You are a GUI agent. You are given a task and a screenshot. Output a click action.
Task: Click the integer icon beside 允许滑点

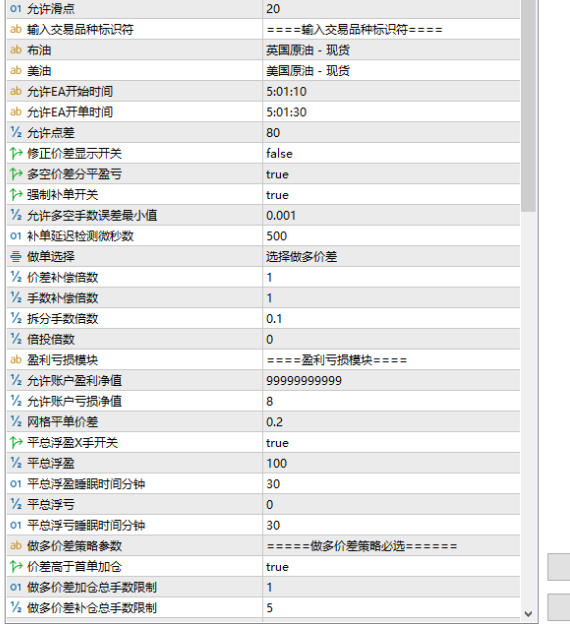16,9
